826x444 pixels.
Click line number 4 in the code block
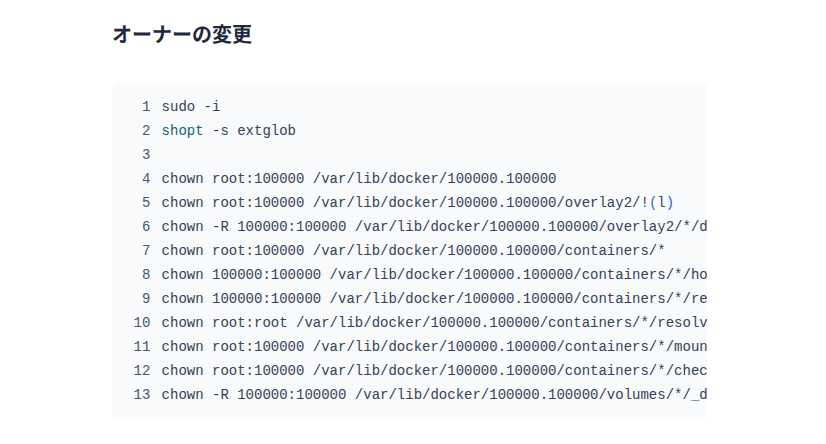point(146,178)
